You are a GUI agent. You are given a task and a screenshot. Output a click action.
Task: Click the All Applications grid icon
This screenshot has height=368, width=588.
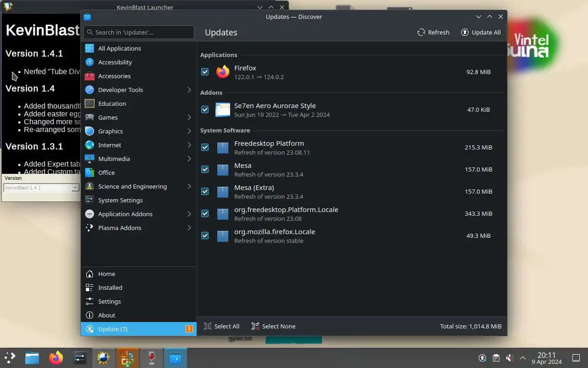[x=90, y=48]
